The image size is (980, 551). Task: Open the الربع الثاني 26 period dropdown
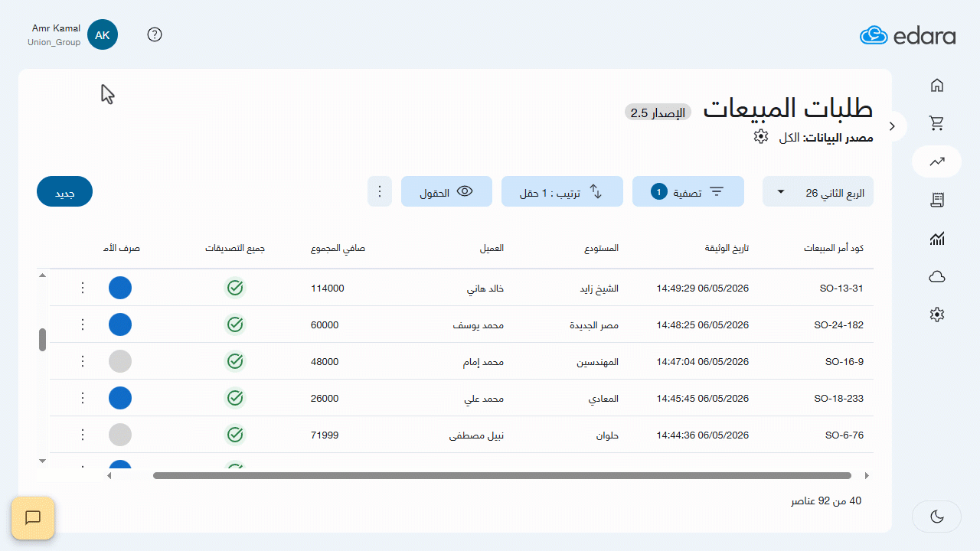tap(818, 191)
